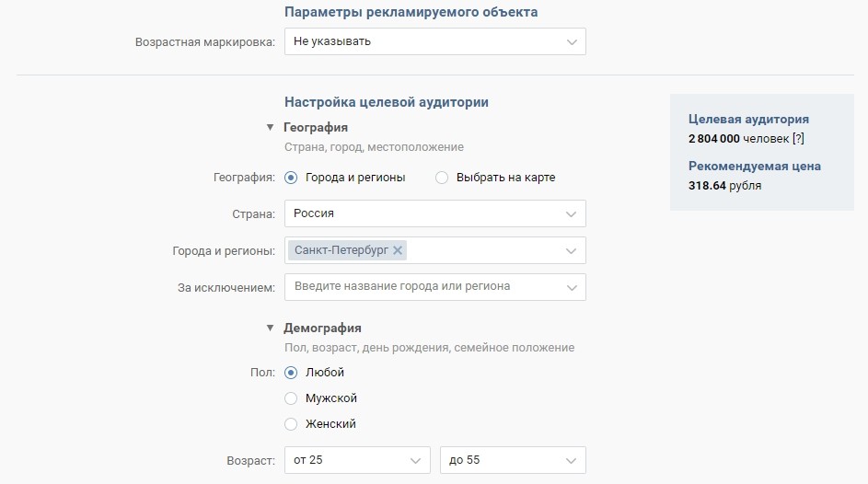Screen dimensions: 868x484
Task: Choose Любой gender radio button
Action: coord(291,373)
